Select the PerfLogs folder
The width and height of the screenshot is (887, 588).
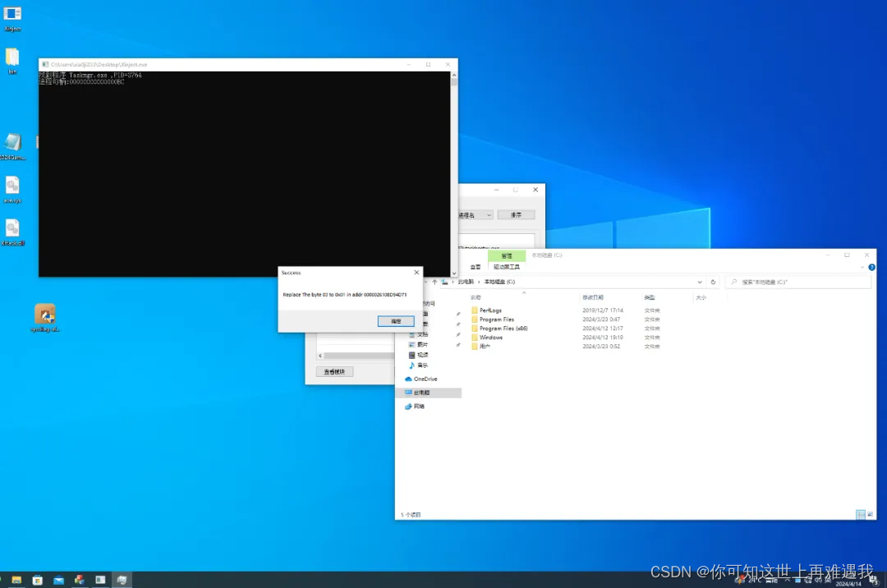(486, 310)
